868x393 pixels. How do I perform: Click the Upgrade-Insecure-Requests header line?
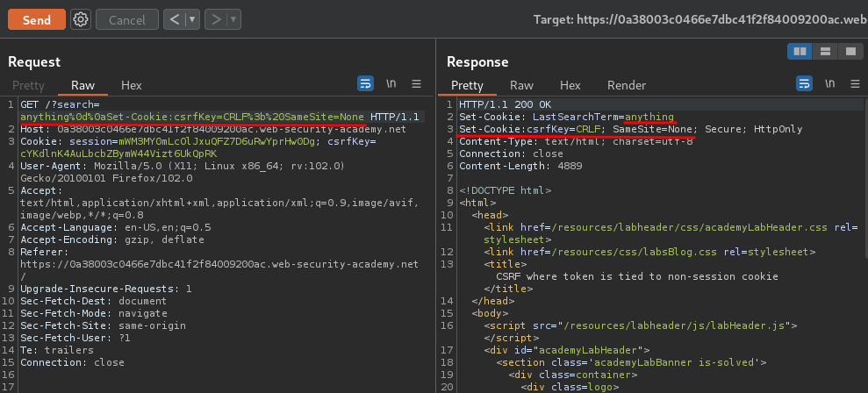tap(105, 289)
